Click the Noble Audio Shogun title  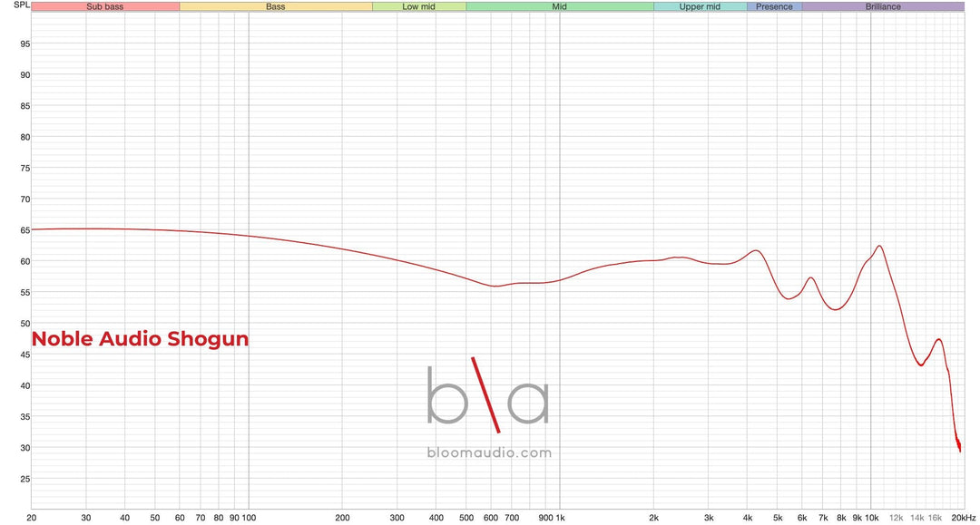pos(140,340)
